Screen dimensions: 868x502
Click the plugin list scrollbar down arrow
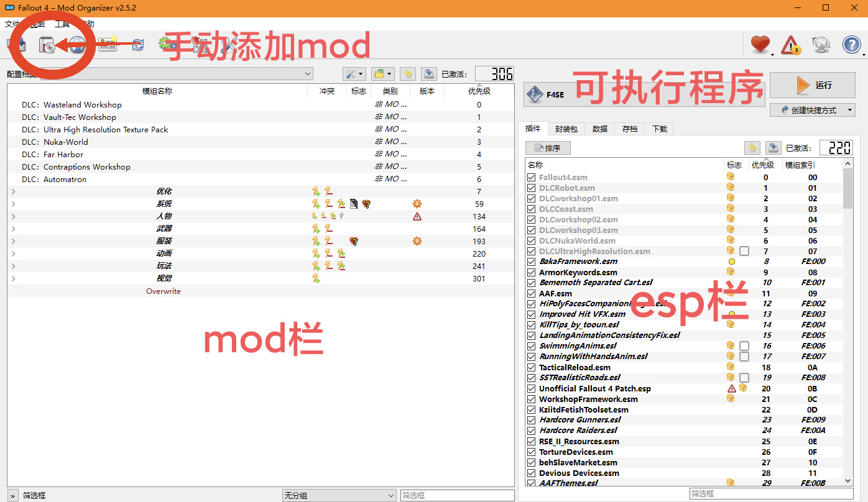coord(848,481)
